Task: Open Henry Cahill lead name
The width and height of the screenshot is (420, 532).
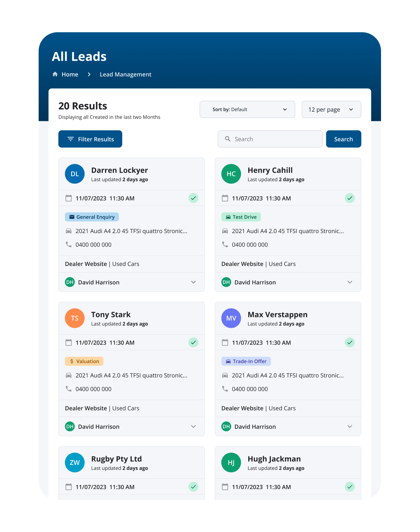Action: pyautogui.click(x=270, y=170)
